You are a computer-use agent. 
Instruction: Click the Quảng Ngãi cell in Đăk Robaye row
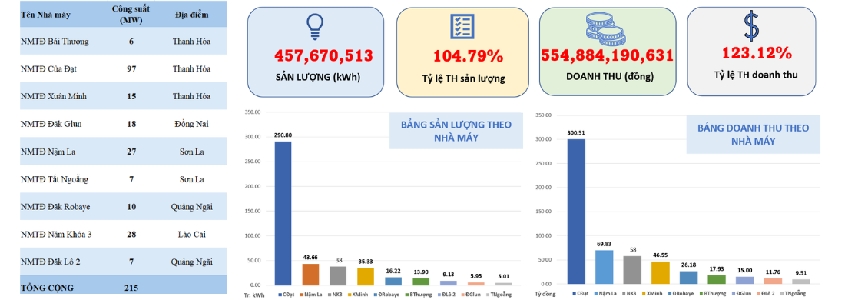click(x=191, y=207)
